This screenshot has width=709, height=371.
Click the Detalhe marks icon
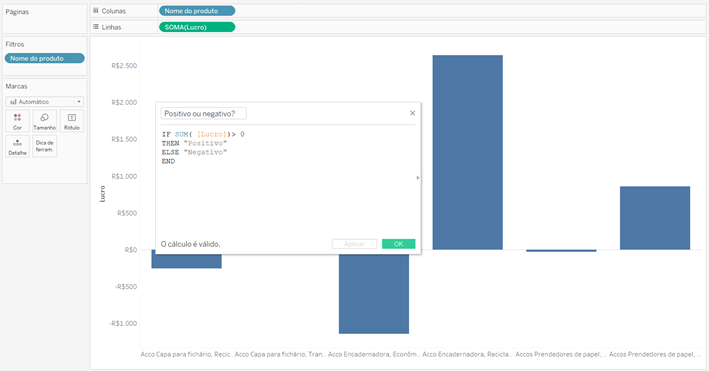(17, 147)
